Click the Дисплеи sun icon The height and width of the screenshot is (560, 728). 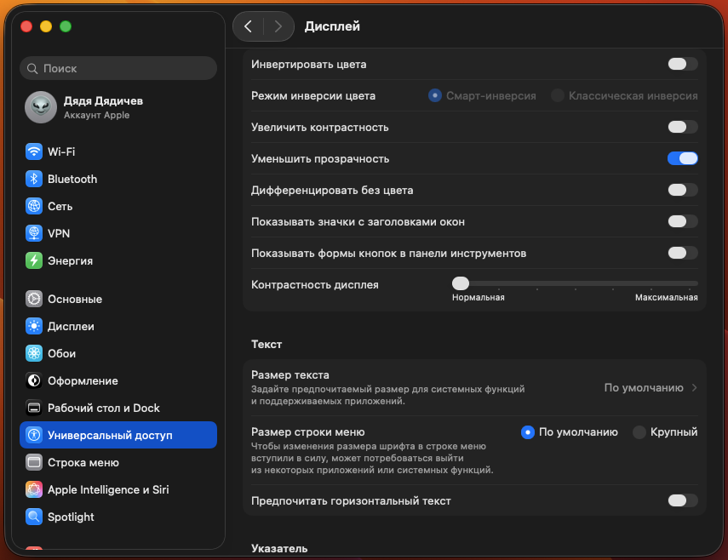click(x=34, y=327)
